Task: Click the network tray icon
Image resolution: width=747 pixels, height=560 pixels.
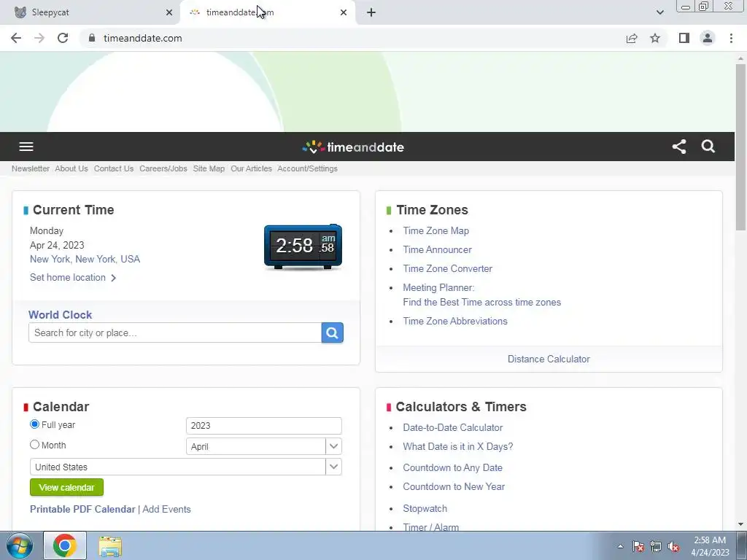Action: point(656,546)
